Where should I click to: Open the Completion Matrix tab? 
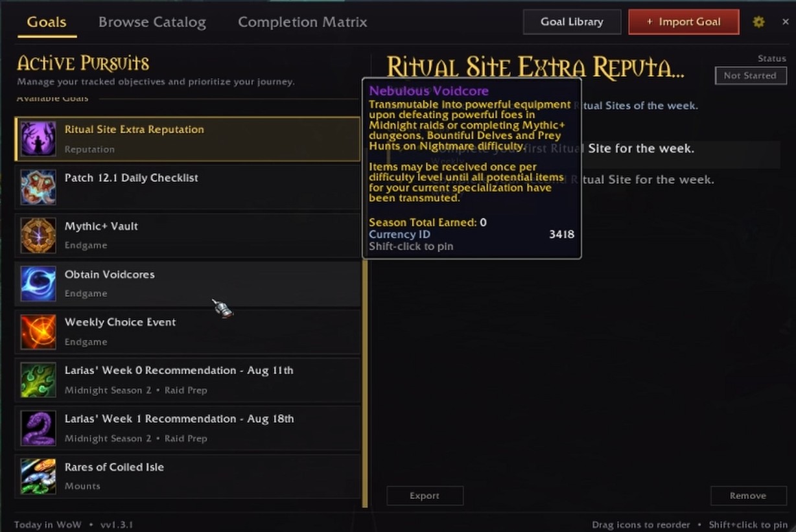coord(303,22)
